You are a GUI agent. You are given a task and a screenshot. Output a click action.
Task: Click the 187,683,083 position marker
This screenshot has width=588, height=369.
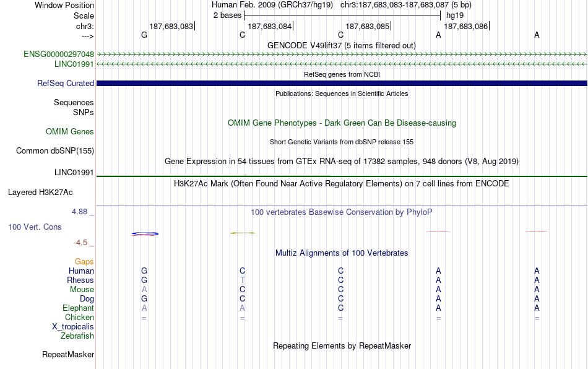coord(171,26)
